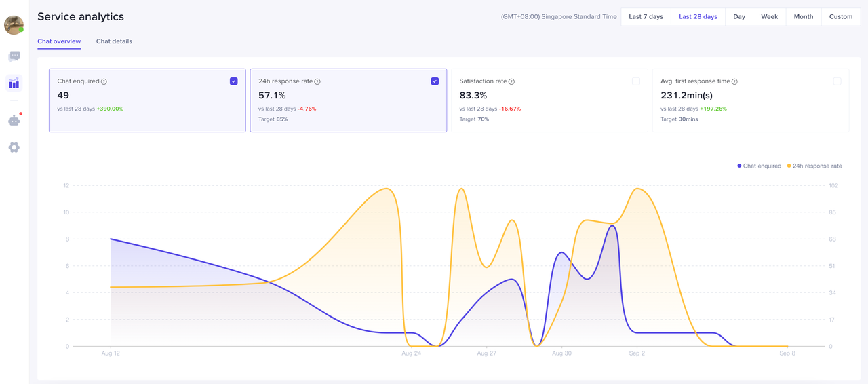Click info icon next to Chat enquired
Viewport: 868px width, 384px height.
coord(104,81)
